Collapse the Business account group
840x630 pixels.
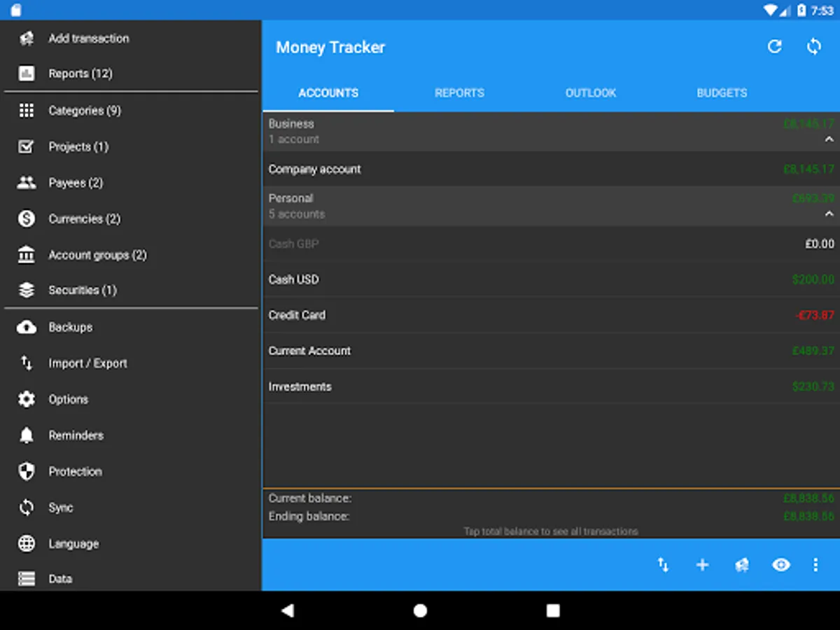[x=829, y=139]
